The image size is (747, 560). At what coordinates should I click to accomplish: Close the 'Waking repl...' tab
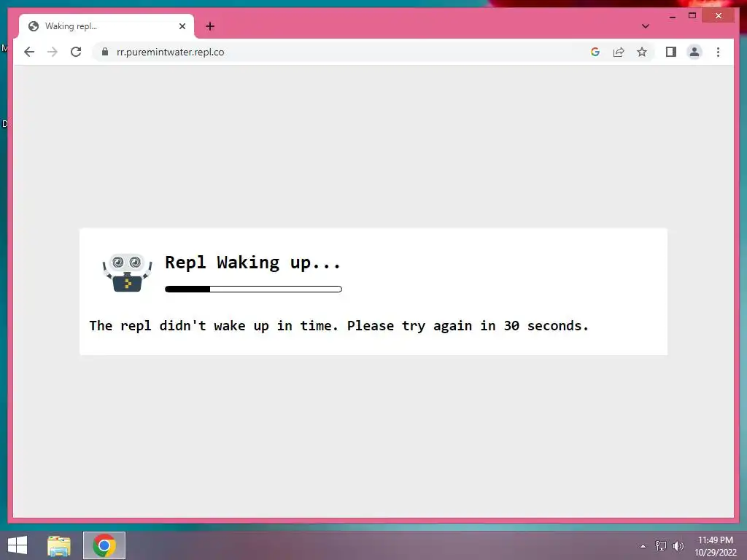point(182,26)
